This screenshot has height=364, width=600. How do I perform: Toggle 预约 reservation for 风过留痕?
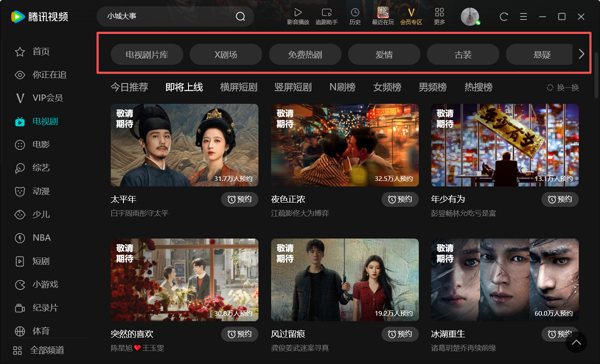(x=400, y=334)
